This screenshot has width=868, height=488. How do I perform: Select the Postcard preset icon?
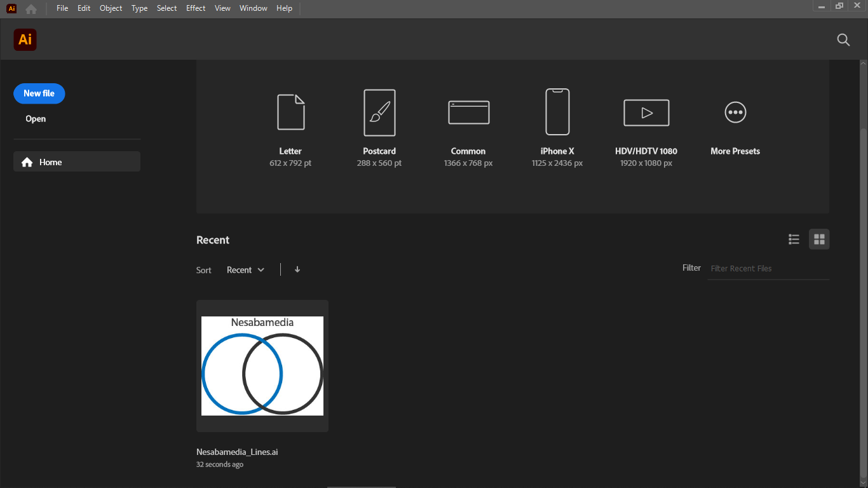pyautogui.click(x=379, y=112)
